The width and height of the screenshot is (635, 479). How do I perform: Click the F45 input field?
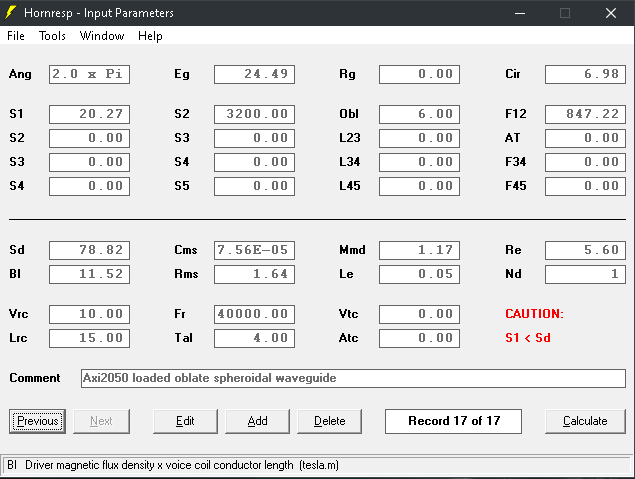point(585,186)
